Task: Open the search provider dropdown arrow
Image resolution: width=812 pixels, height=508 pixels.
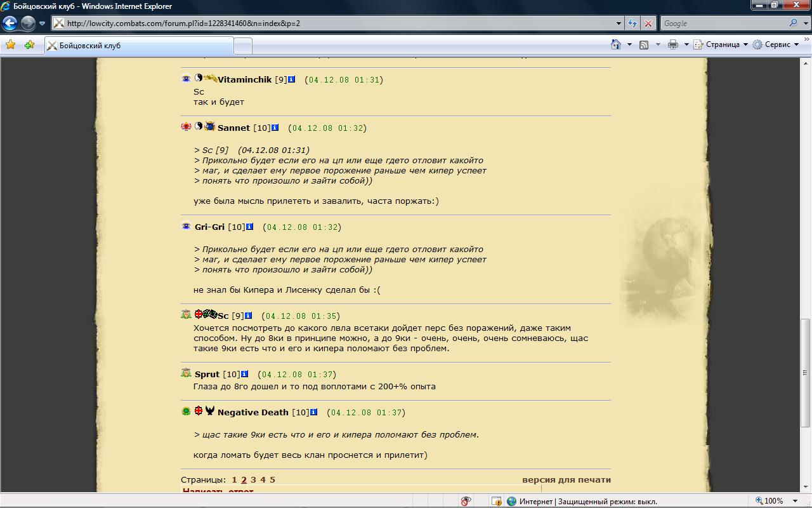Action: tap(805, 23)
